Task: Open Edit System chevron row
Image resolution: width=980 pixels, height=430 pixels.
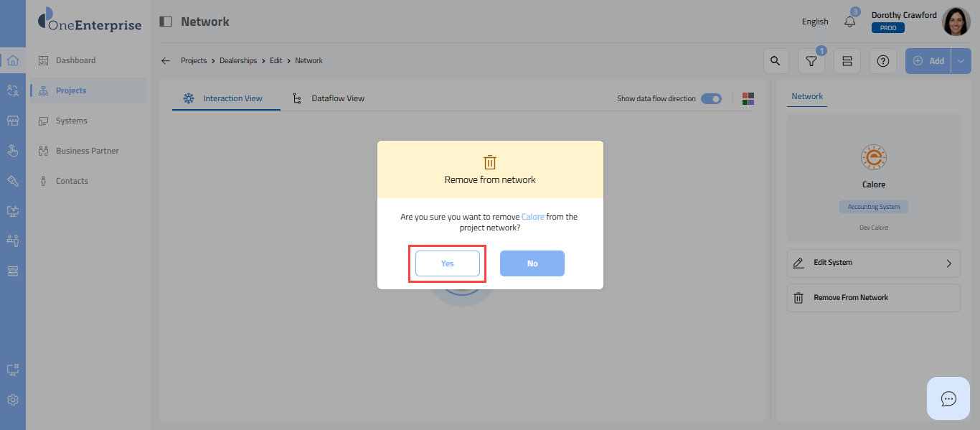Action: (873, 263)
